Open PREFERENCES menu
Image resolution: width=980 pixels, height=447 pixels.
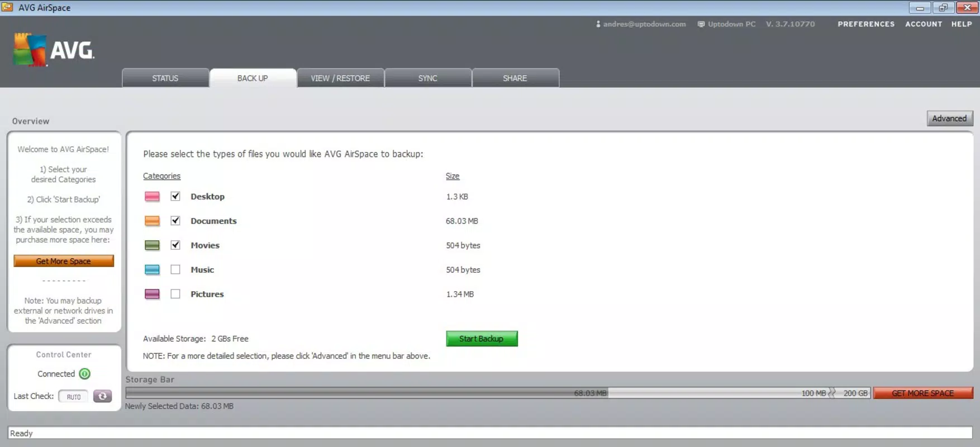point(866,24)
